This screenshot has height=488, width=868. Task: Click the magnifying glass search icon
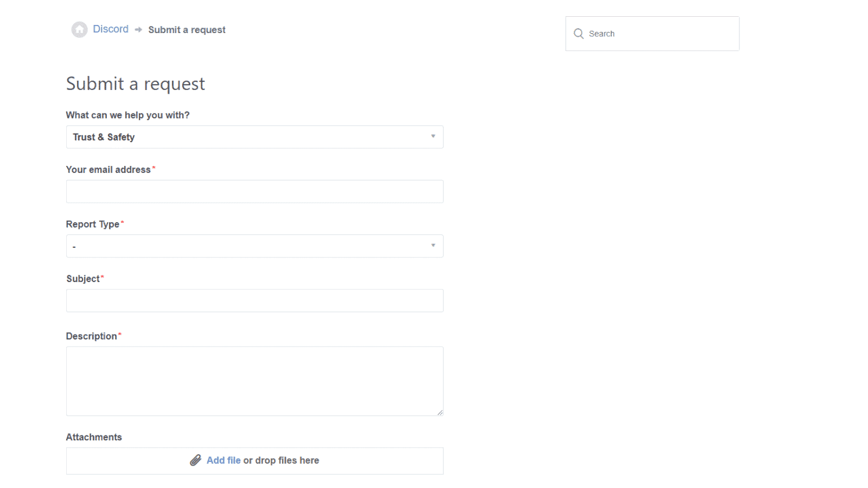pos(579,33)
